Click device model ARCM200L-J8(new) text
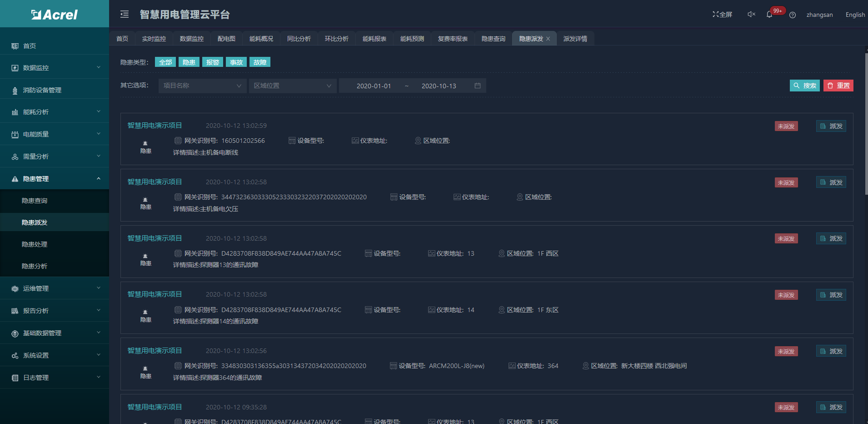 click(457, 366)
